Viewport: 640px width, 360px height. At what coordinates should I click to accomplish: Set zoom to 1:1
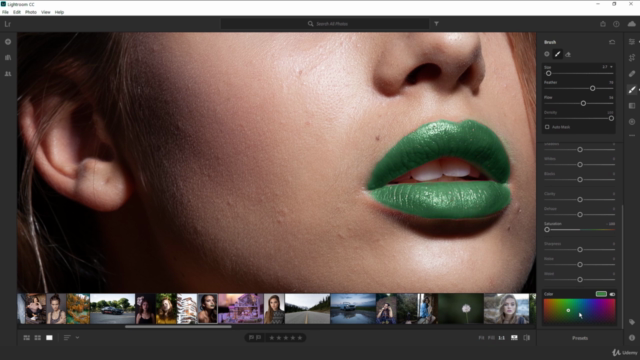point(502,338)
